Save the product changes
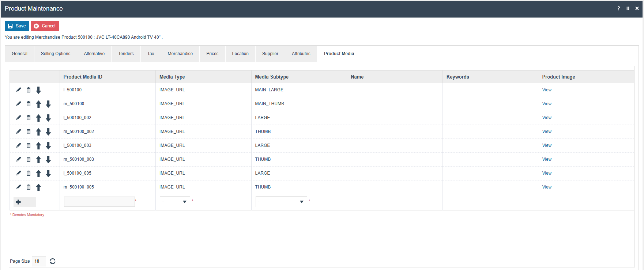Screen dimensions: 644x270 tap(17, 26)
